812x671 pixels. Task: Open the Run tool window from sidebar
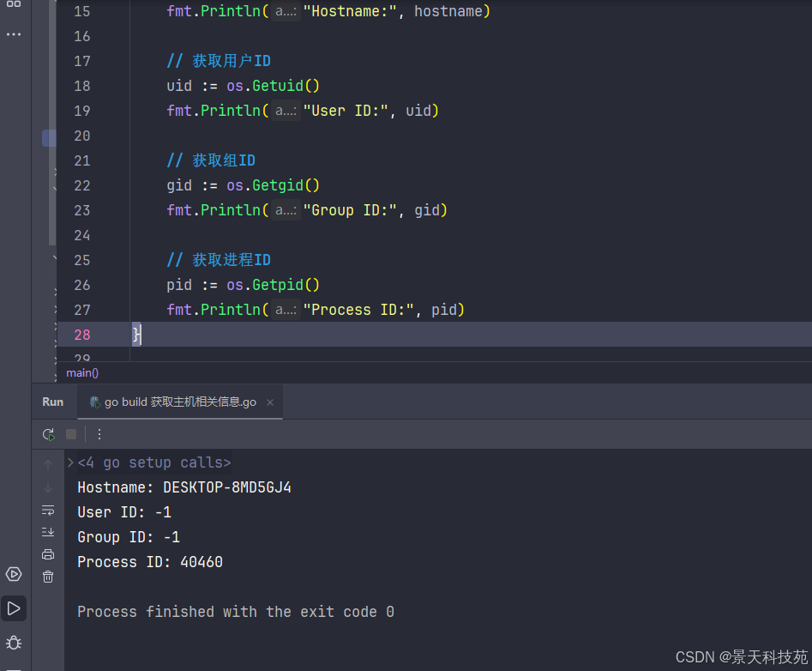(14, 608)
